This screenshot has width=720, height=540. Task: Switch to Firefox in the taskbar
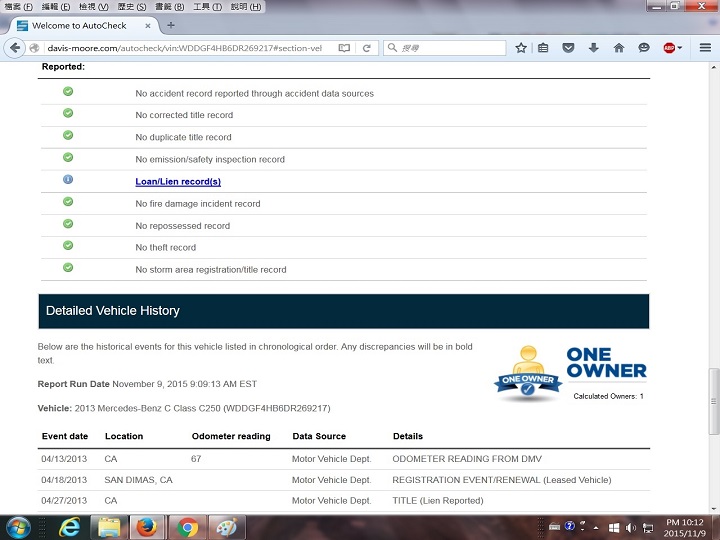[147, 528]
